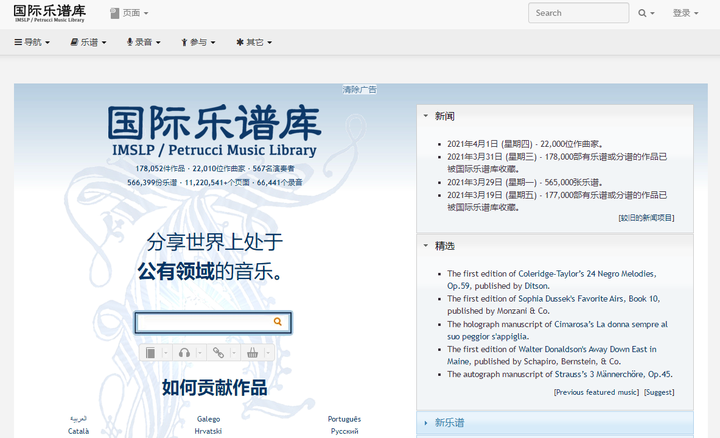Switch language to Arabic العربية
Viewport: 720px width, 438px height.
tap(79, 419)
